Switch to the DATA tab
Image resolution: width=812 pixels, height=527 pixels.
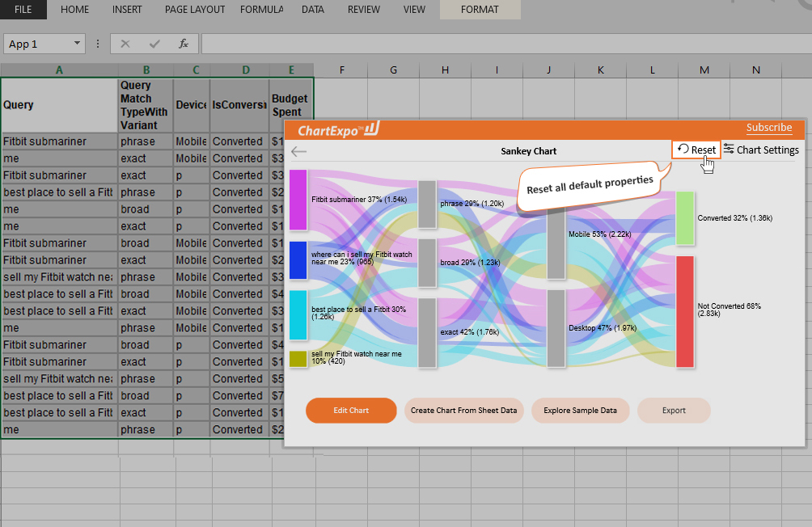[x=313, y=10]
